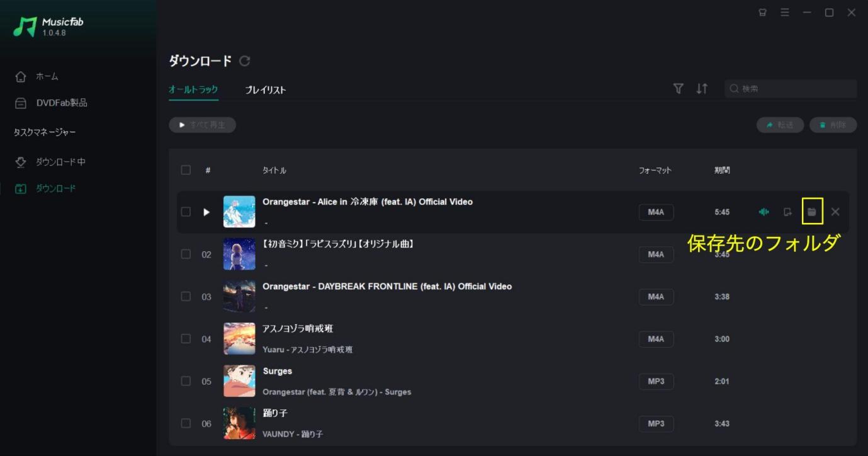This screenshot has height=456, width=868.
Task: Click the M4A badge on Alice in 冷凍庫 row
Action: pos(656,212)
